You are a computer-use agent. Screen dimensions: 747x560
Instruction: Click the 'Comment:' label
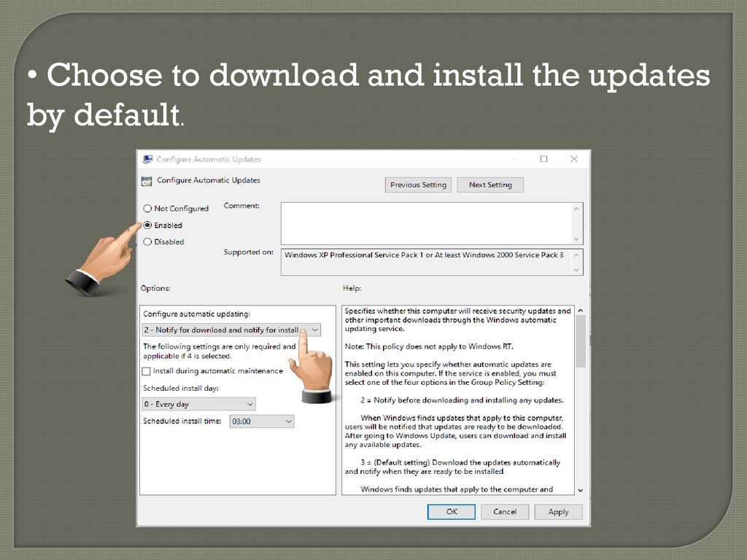[241, 206]
